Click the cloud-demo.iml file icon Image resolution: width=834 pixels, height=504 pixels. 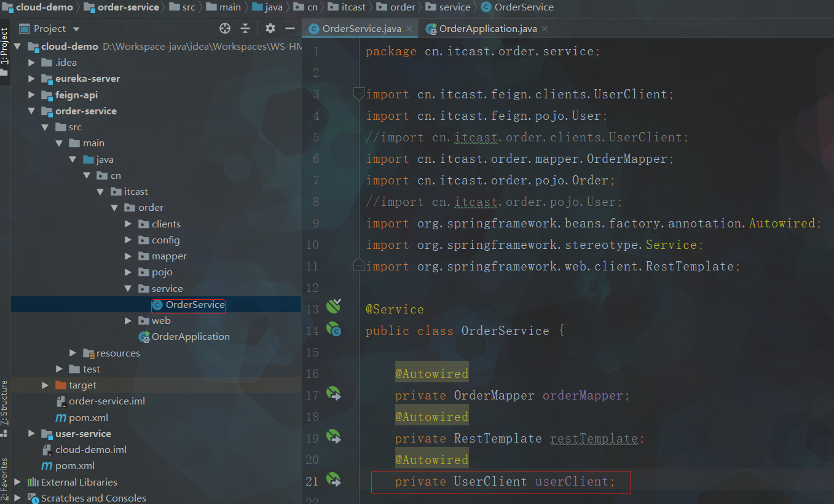pyautogui.click(x=47, y=450)
